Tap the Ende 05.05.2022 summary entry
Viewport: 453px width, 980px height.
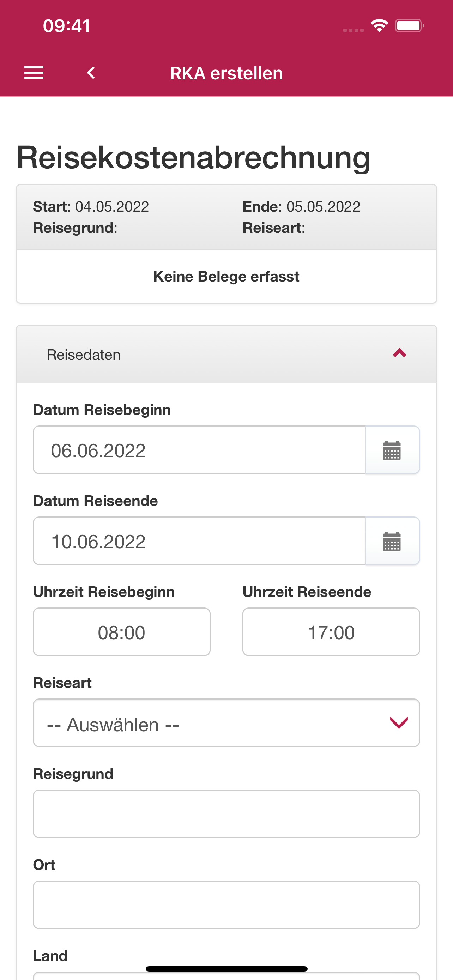tap(301, 207)
